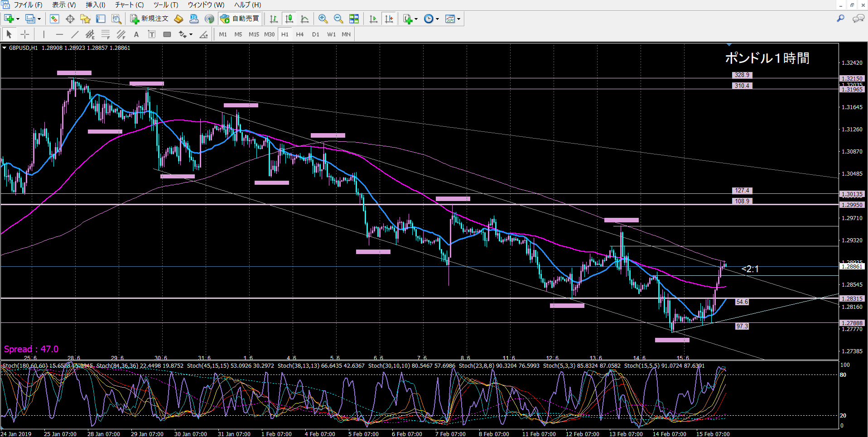Screen dimensions: 868x437
Task: Select the Vertical Line drawing tool
Action: coord(43,34)
